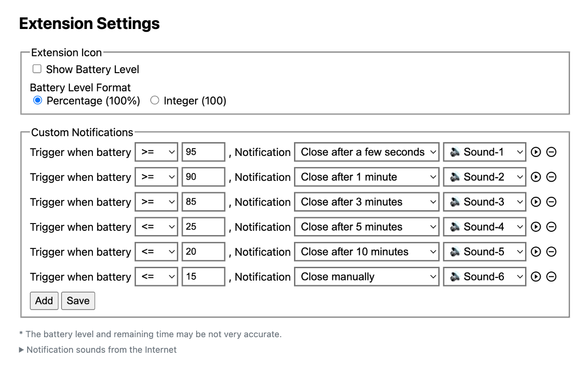Play preview of Sound-3
The image size is (588, 368).
536,202
